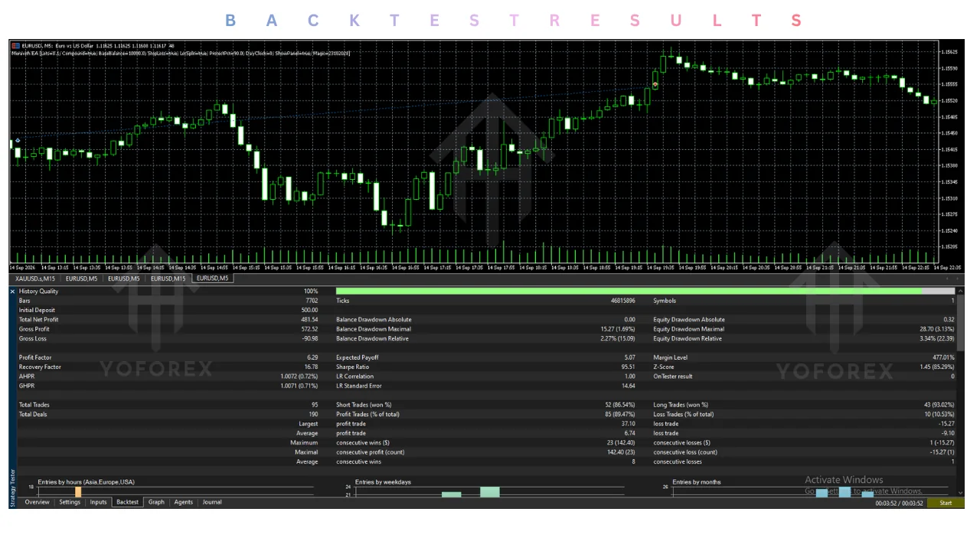This screenshot has width=980, height=551.
Task: Open the Journal tab
Action: [212, 502]
